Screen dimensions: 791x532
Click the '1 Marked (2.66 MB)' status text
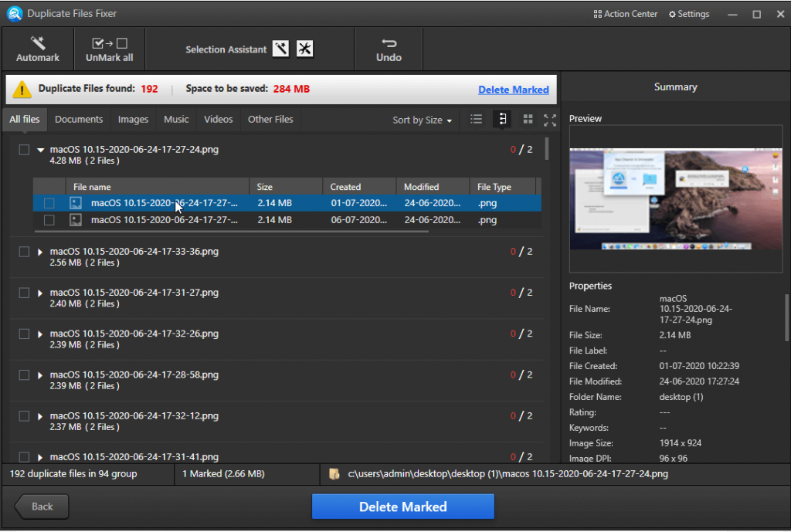[x=223, y=474]
